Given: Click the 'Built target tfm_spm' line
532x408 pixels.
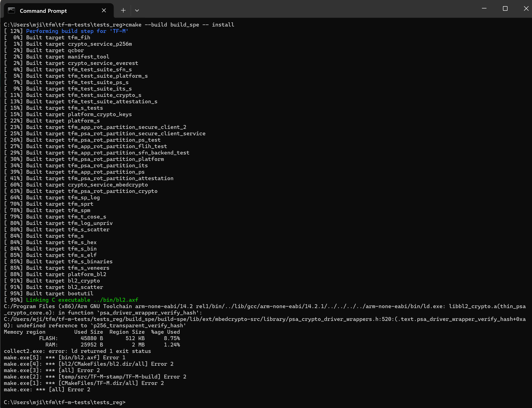Looking at the screenshot, I should 58,210.
